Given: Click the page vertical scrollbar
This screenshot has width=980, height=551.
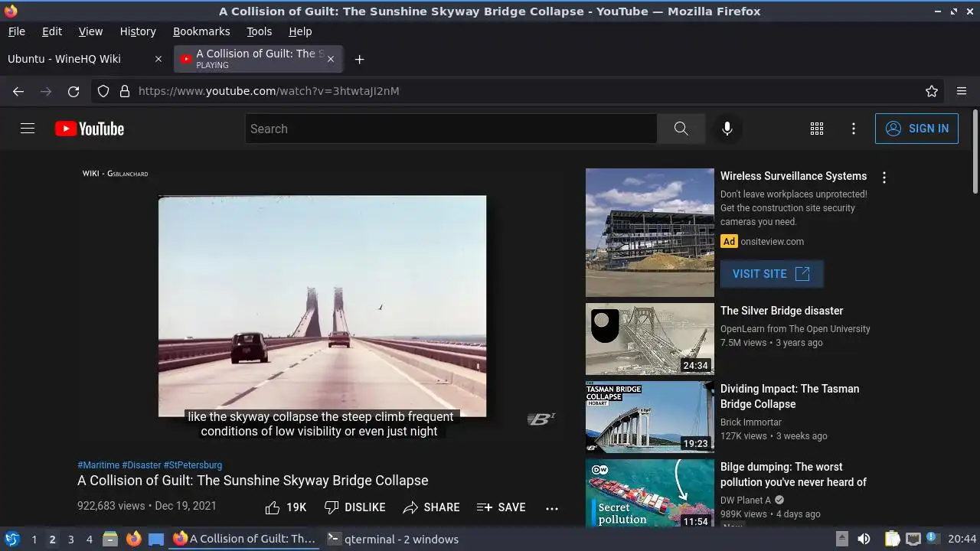Looking at the screenshot, I should tap(975, 152).
